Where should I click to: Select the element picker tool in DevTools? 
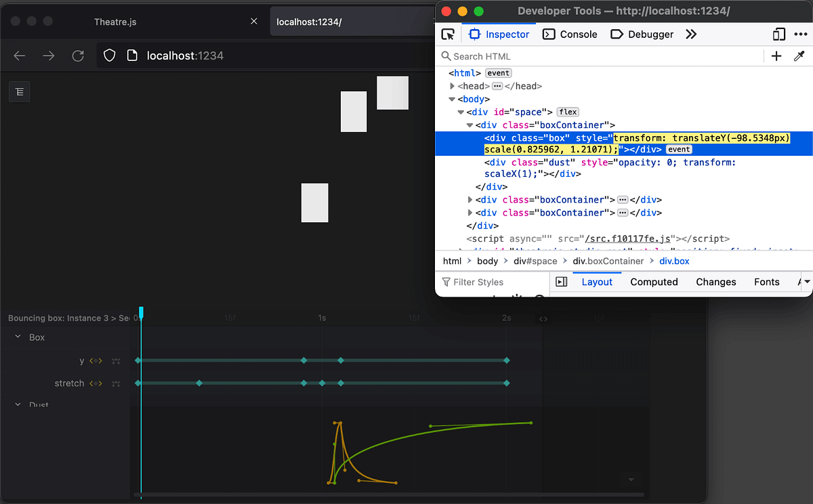click(x=448, y=34)
